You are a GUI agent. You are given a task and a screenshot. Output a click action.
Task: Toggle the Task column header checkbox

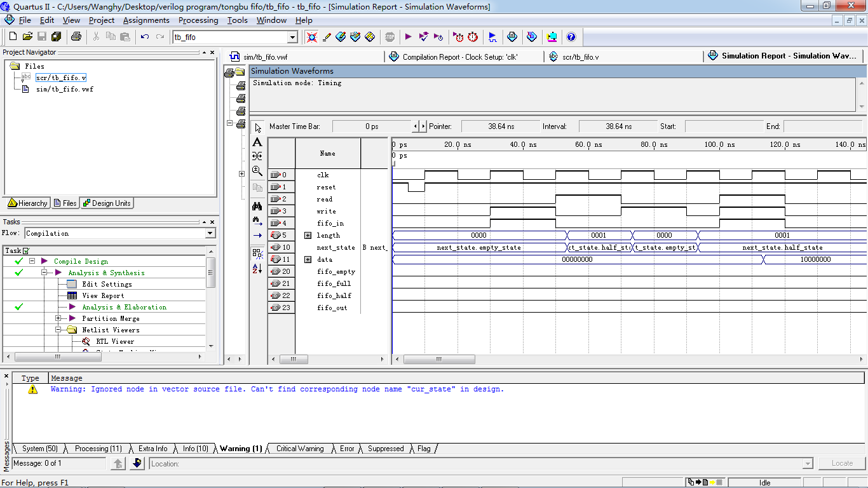pyautogui.click(x=26, y=251)
